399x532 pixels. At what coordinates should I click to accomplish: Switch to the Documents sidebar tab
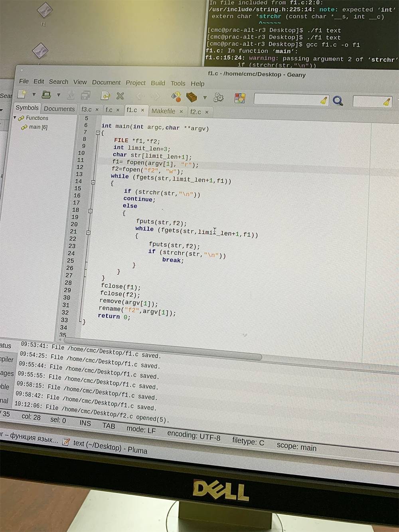(x=59, y=109)
